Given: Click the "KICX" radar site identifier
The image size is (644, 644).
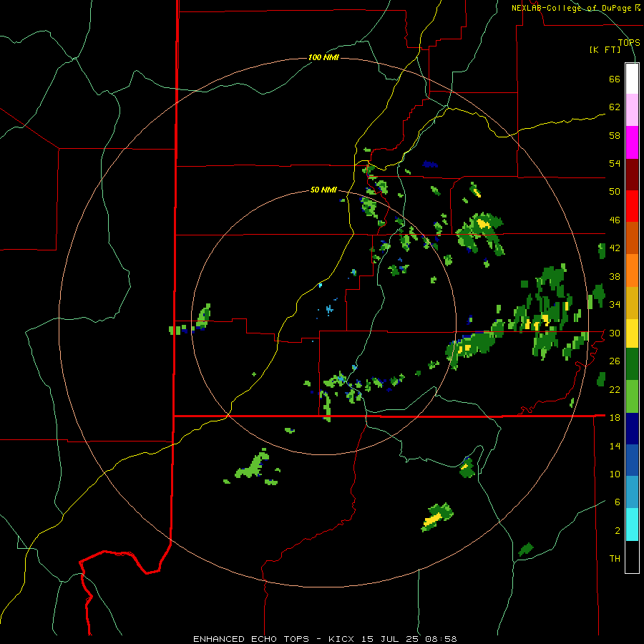Looking at the screenshot, I should 343,639.
